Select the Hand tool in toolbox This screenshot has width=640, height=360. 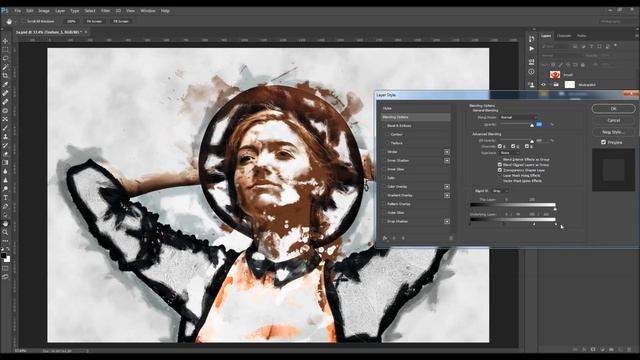click(5, 223)
